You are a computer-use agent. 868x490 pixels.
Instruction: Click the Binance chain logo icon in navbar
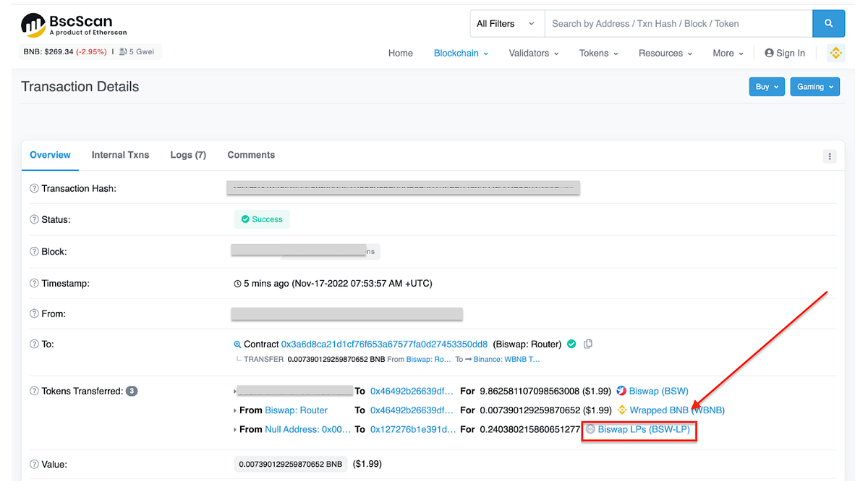[836, 53]
